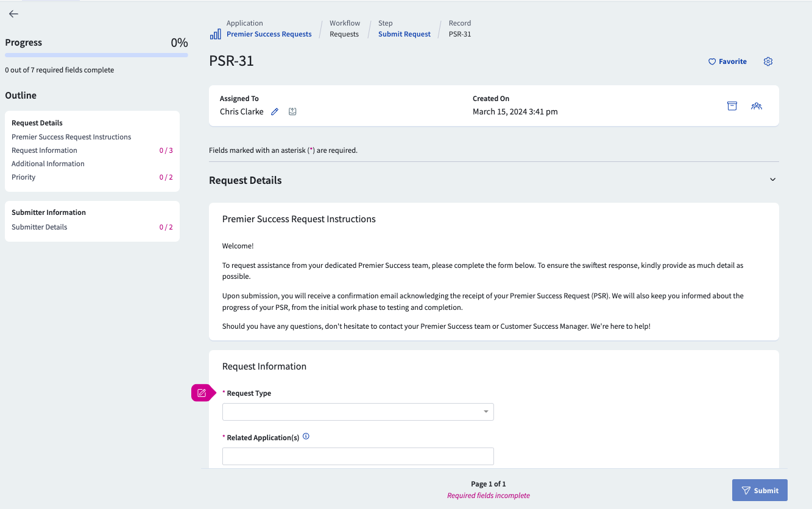The image size is (812, 509).
Task: Click the collaborators icon on the record header
Action: 757,106
